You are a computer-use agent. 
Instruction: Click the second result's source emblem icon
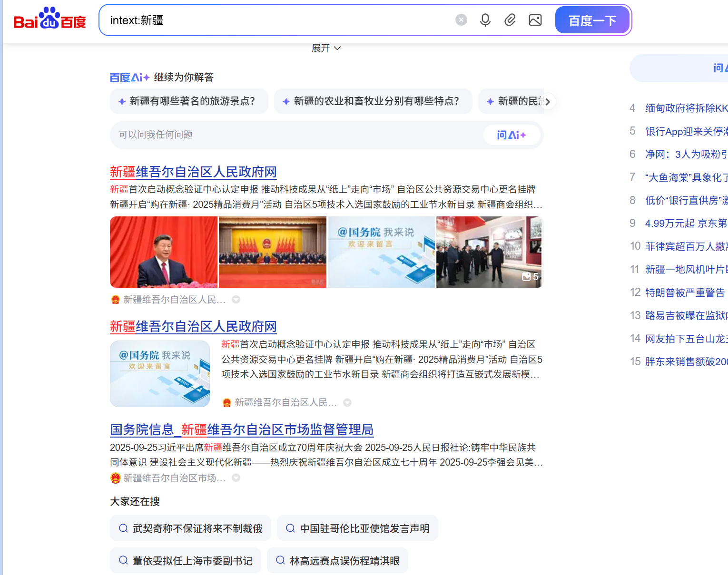point(227,403)
